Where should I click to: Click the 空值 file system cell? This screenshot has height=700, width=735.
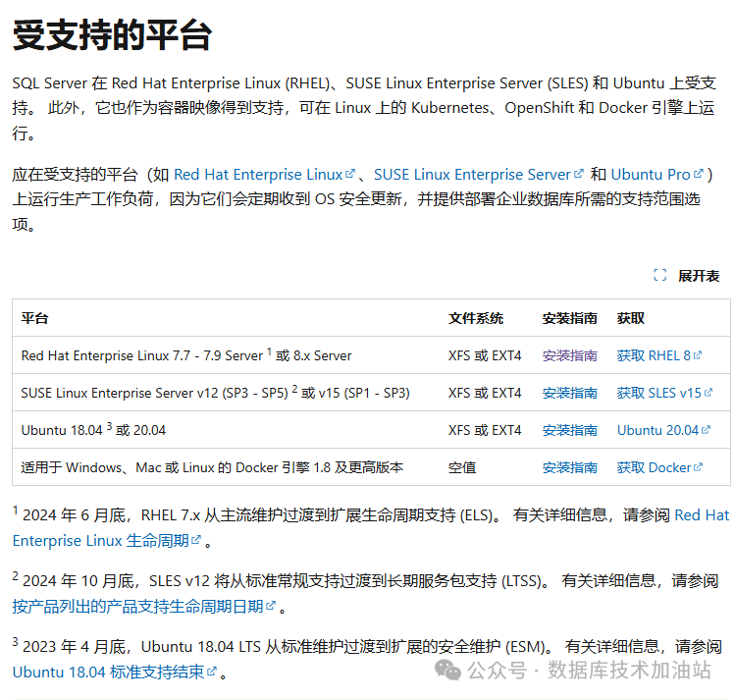click(x=462, y=467)
